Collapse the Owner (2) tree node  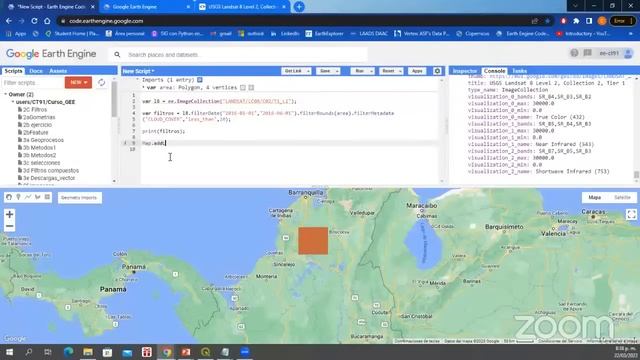pyautogui.click(x=5, y=94)
